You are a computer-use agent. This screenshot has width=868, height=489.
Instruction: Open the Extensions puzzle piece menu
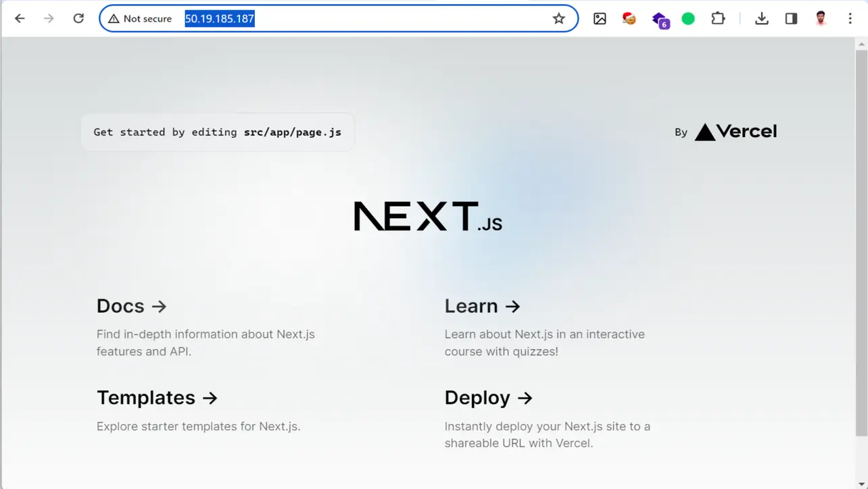coord(718,19)
